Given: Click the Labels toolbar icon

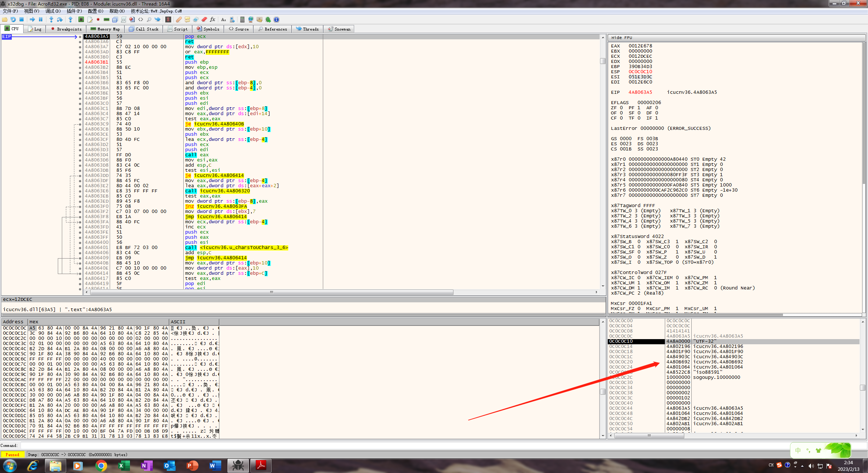Looking at the screenshot, I should pyautogui.click(x=196, y=19).
